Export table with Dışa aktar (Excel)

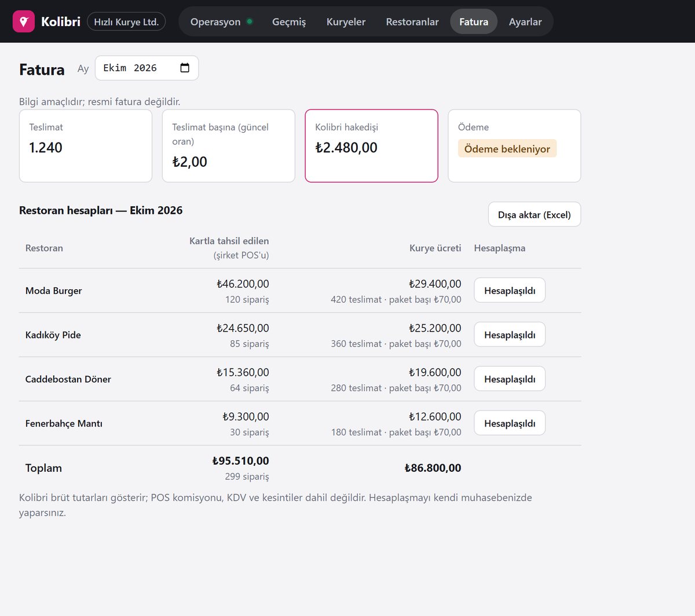click(535, 214)
